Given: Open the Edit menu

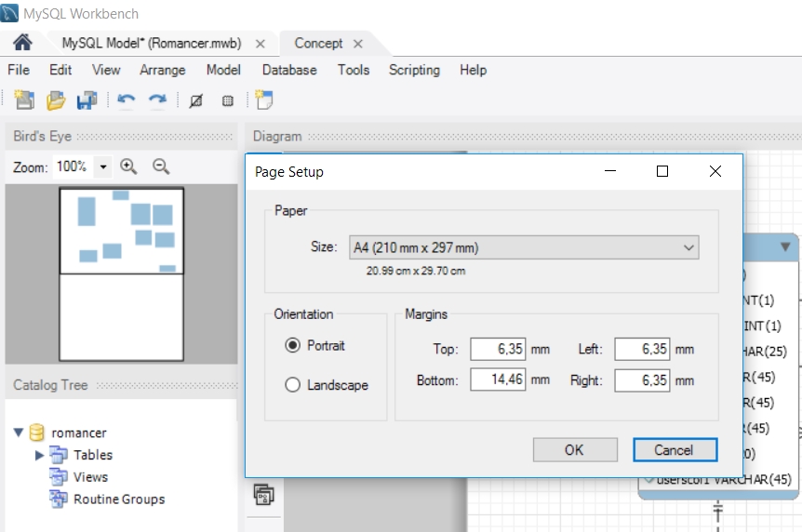Looking at the screenshot, I should pyautogui.click(x=60, y=70).
